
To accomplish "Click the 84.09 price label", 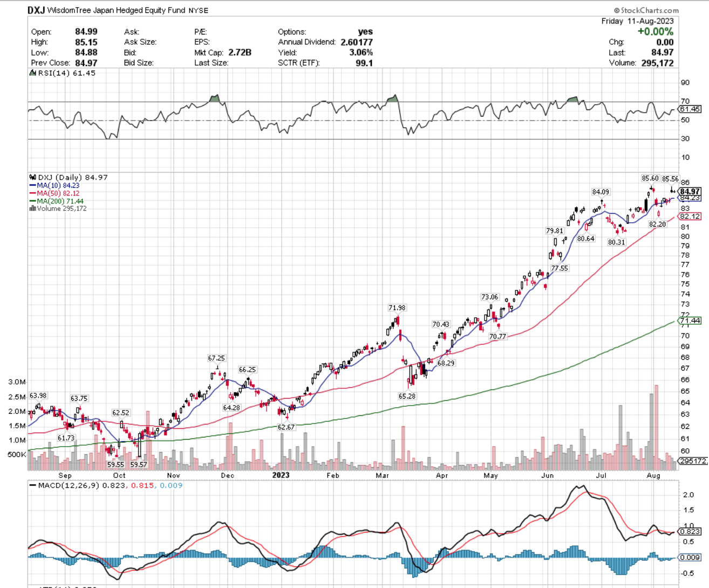I will (x=601, y=192).
